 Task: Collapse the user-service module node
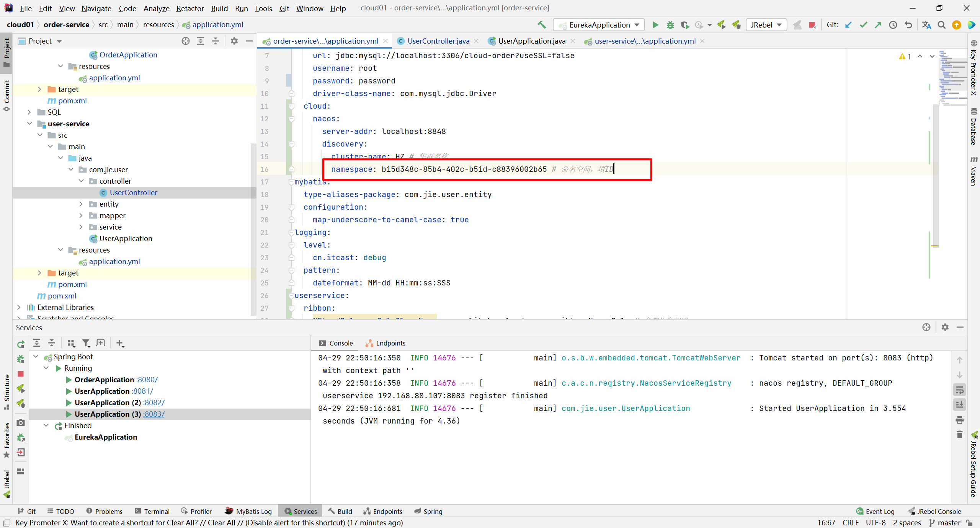click(x=29, y=124)
